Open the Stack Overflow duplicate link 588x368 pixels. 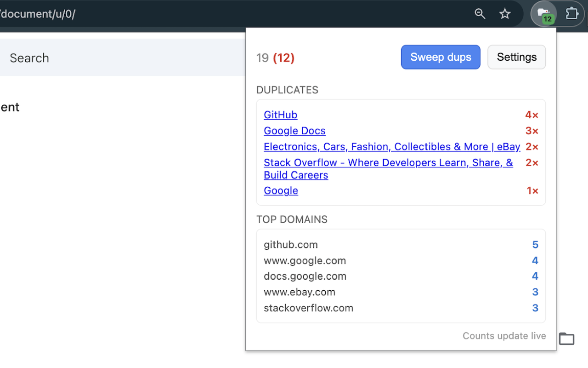(x=388, y=169)
